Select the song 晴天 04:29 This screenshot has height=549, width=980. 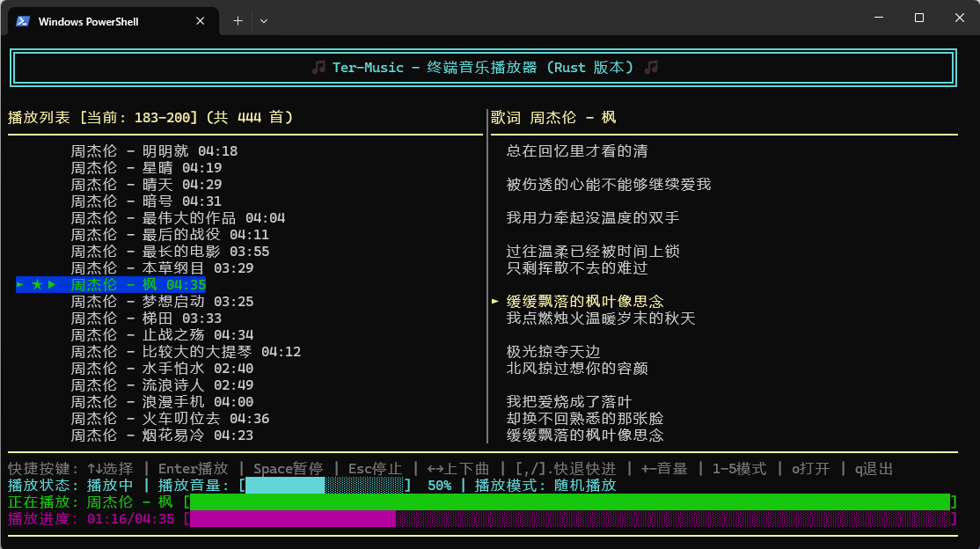[146, 185]
